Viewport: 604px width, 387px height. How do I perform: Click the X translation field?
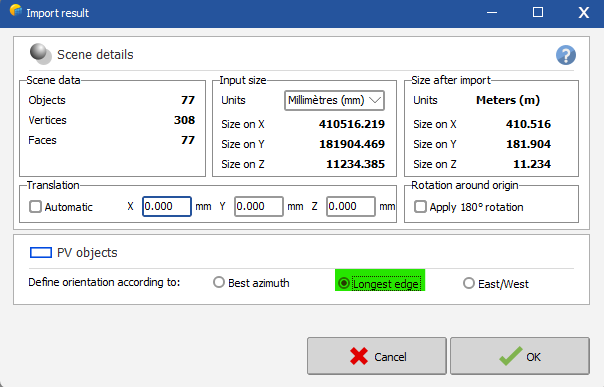coord(167,206)
